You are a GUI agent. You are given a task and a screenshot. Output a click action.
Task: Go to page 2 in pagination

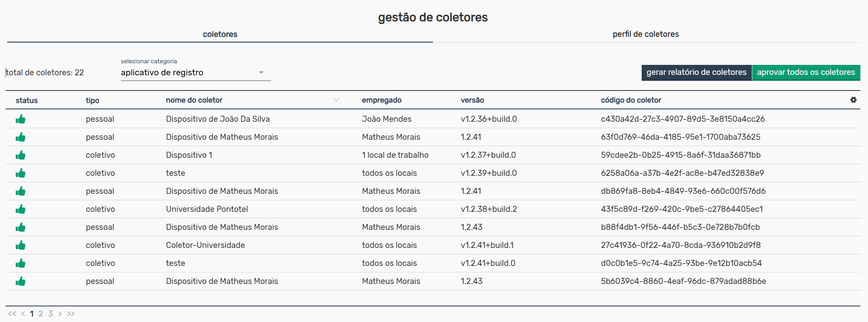pos(41,314)
